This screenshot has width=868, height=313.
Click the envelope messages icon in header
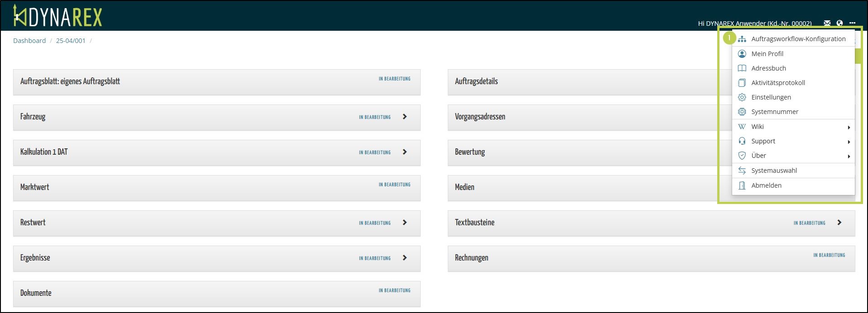(827, 23)
